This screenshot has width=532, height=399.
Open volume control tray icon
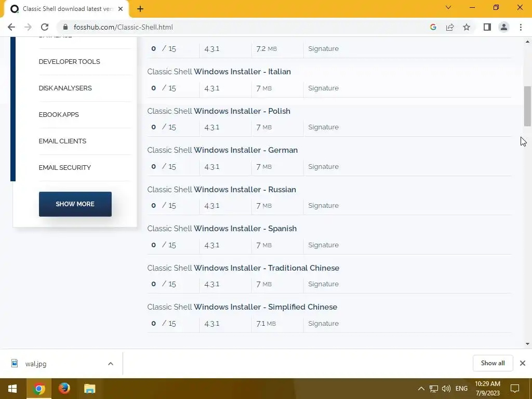[x=446, y=389]
